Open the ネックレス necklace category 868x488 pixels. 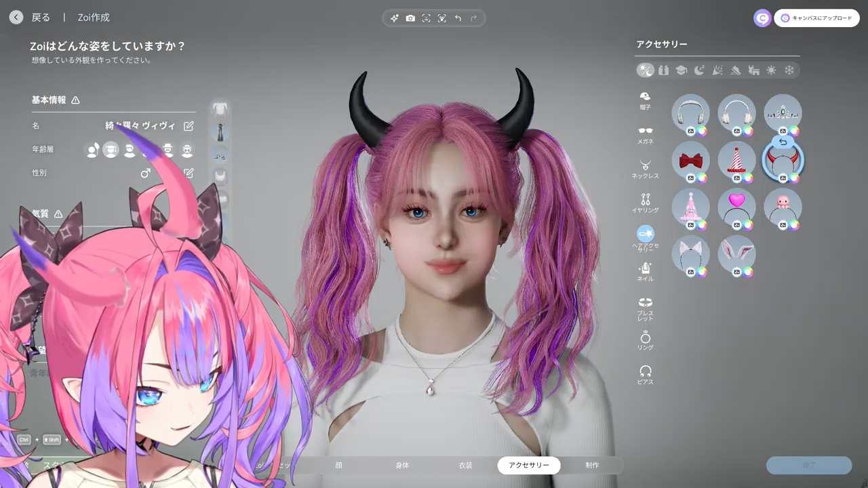pyautogui.click(x=645, y=168)
